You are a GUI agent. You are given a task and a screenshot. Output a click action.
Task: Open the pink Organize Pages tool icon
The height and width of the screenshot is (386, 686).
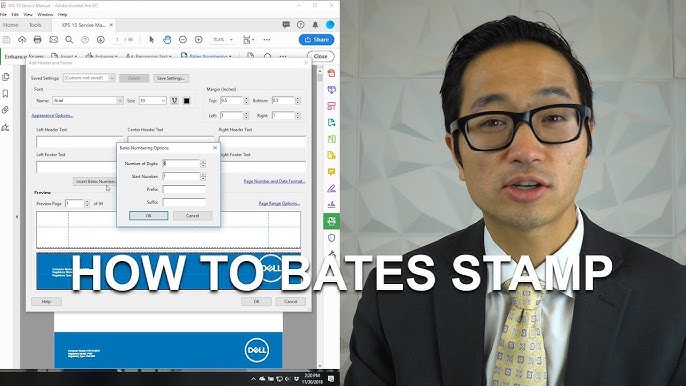pos(331,106)
